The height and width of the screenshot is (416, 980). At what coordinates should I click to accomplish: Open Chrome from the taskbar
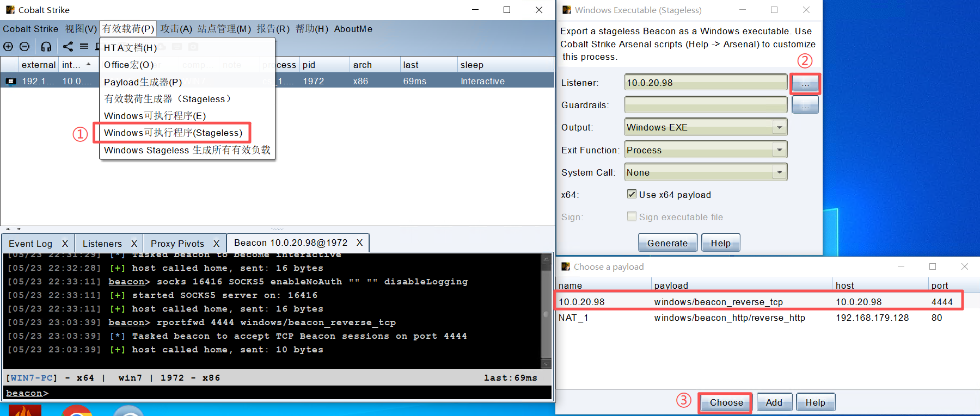tap(77, 411)
